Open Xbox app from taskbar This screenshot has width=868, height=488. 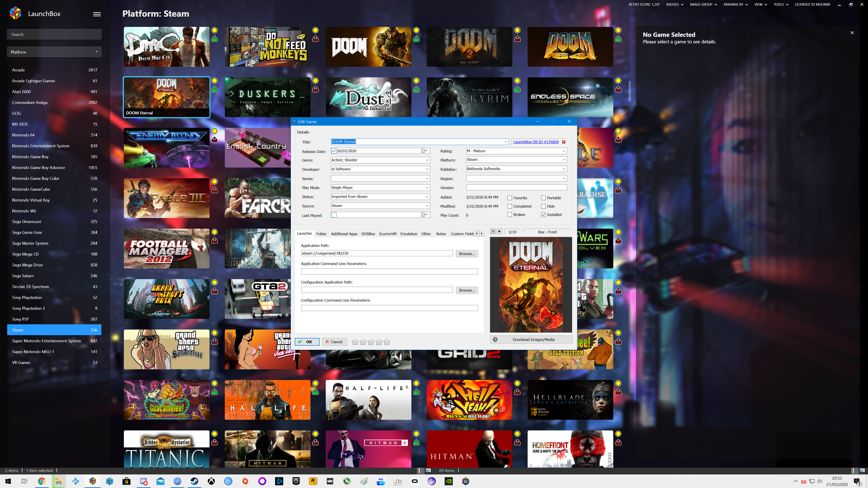pyautogui.click(x=211, y=481)
